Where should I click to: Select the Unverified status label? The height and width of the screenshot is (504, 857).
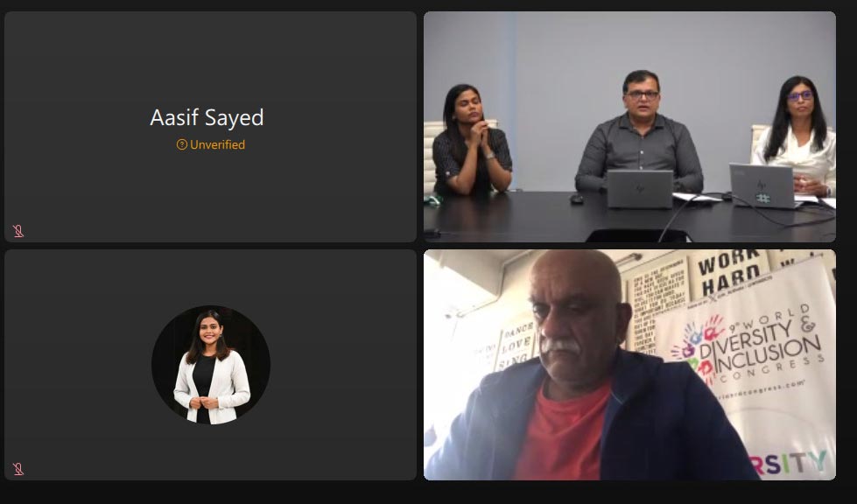217,144
